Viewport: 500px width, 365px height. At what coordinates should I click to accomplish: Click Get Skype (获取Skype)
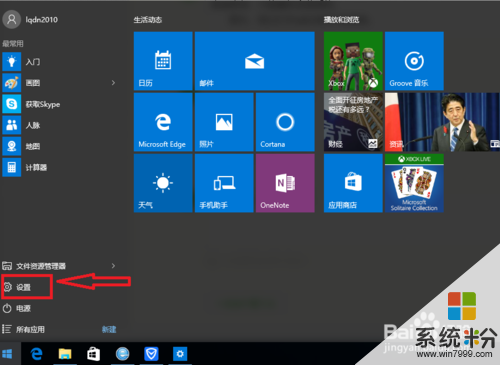(x=60, y=104)
